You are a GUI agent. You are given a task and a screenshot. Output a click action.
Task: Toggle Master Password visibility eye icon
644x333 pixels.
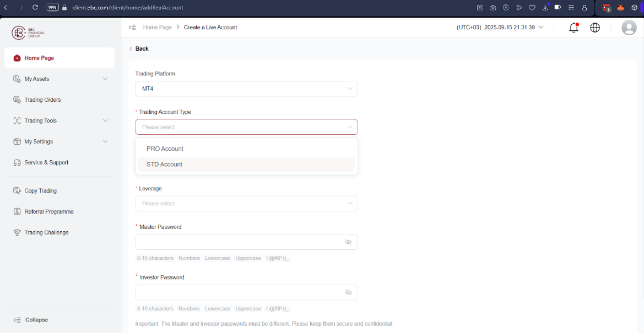[x=348, y=242]
